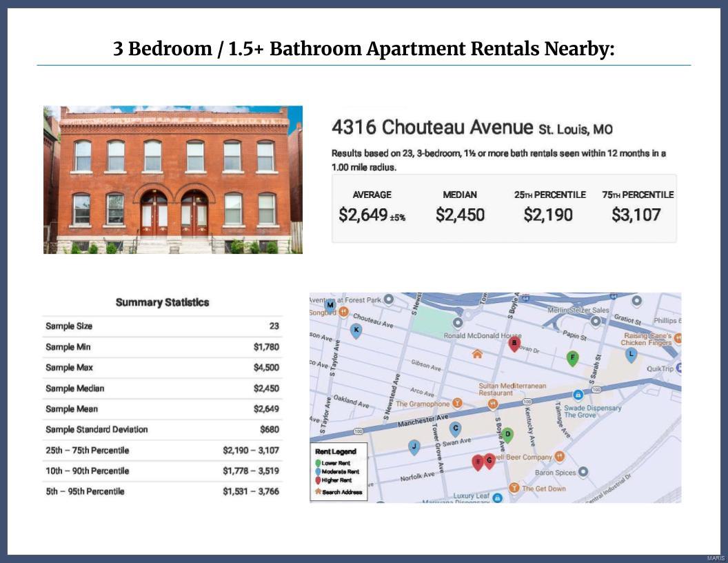Click the Summary Statistics heading
Screen dimensions: 728x563
162,302
